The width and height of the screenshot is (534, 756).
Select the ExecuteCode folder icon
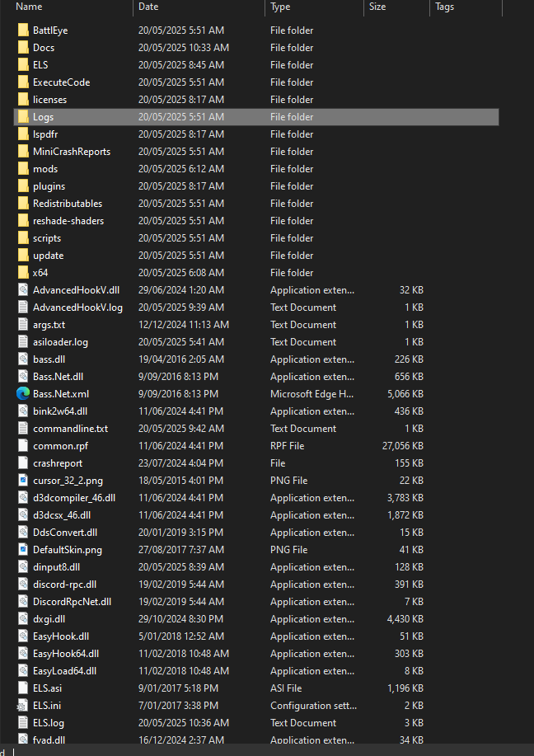pos(23,82)
